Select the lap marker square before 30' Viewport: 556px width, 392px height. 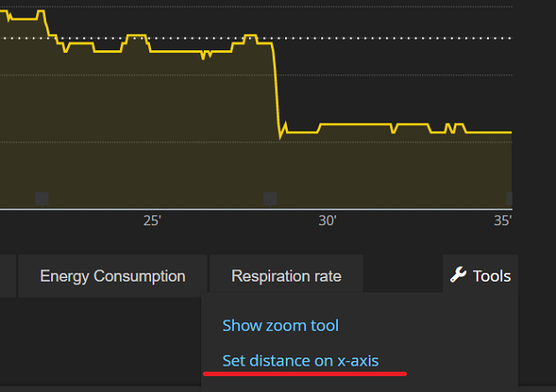click(x=270, y=199)
